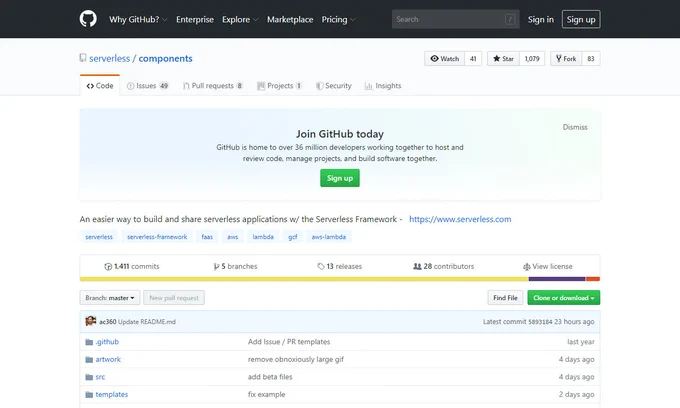Click the src folder icon
This screenshot has width=680, height=408.
point(89,377)
